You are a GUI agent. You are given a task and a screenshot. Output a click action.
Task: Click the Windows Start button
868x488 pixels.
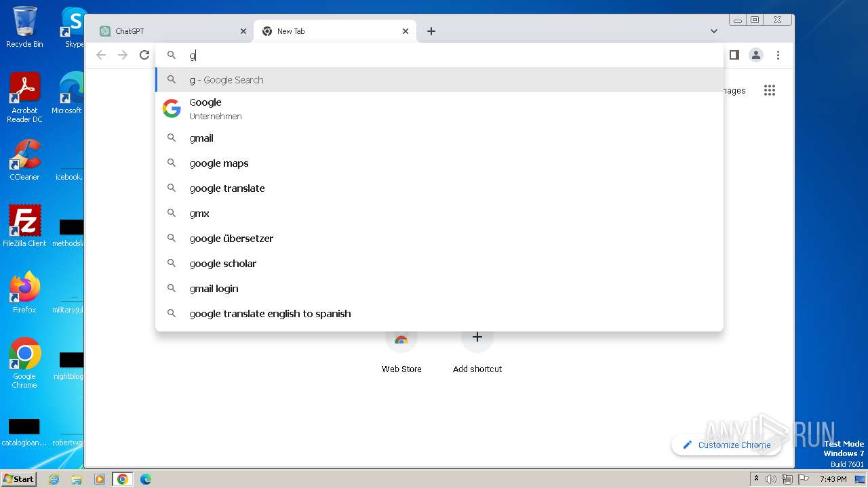(18, 479)
